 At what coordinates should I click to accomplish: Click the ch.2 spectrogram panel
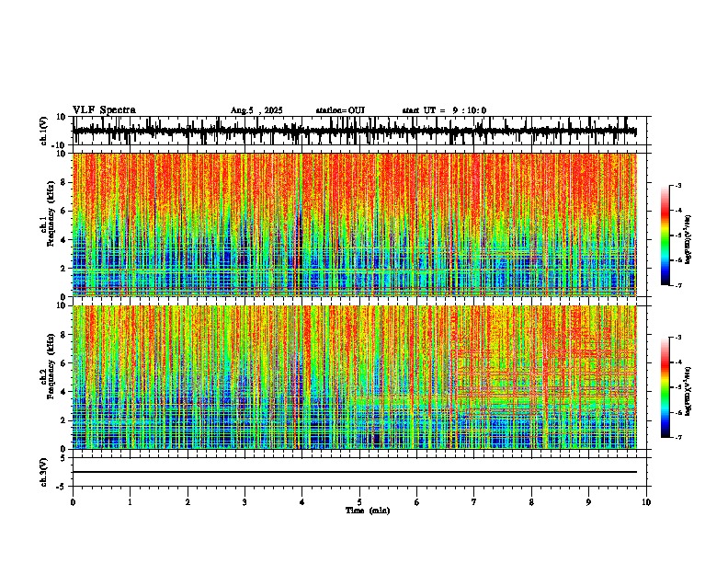[x=355, y=377]
